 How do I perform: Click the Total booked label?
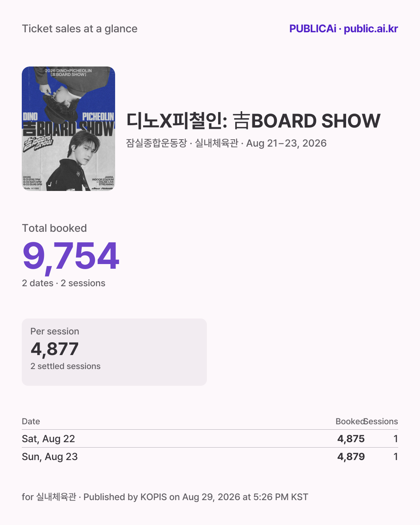54,228
